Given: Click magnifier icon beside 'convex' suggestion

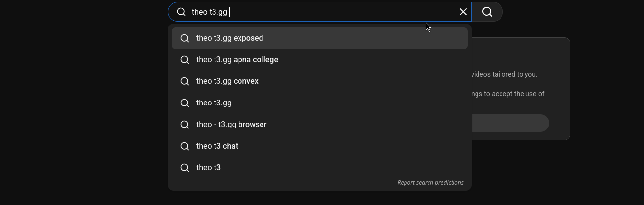Looking at the screenshot, I should [185, 81].
